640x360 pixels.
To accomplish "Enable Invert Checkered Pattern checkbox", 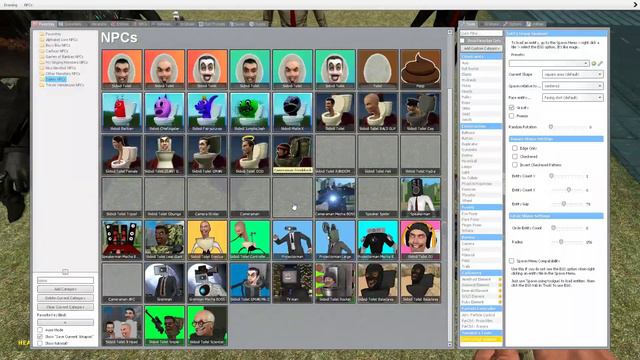I will click(x=515, y=165).
